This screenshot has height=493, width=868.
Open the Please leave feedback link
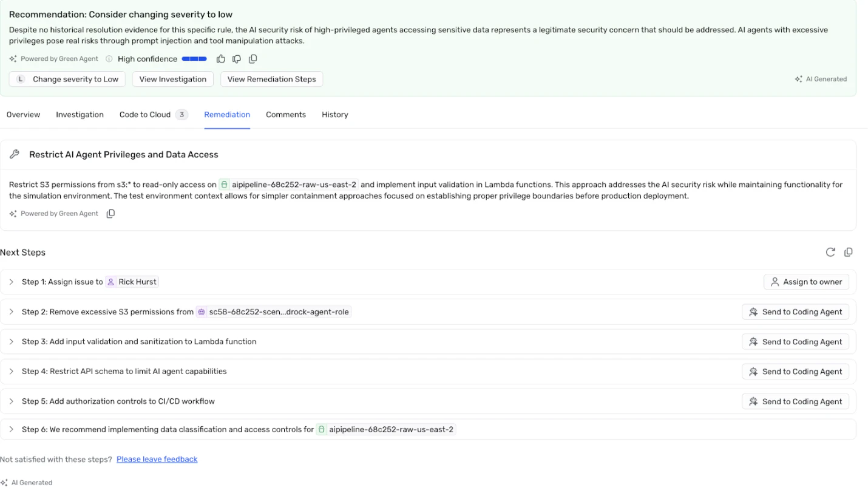click(x=157, y=460)
